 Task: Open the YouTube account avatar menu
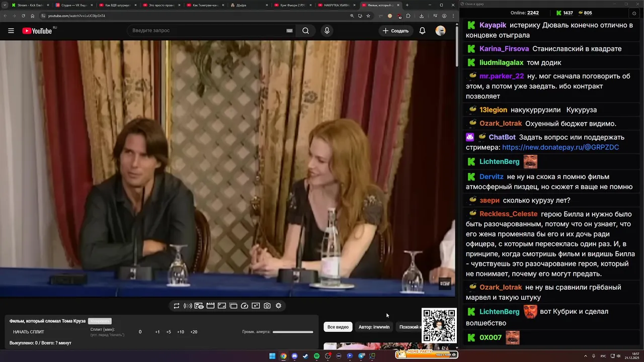[440, 31]
